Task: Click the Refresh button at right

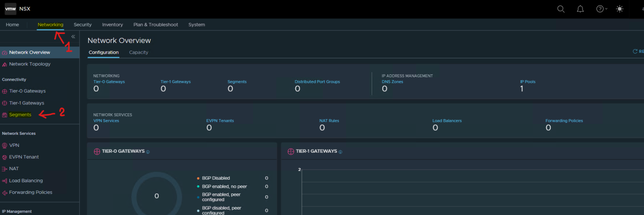Action: click(x=638, y=52)
